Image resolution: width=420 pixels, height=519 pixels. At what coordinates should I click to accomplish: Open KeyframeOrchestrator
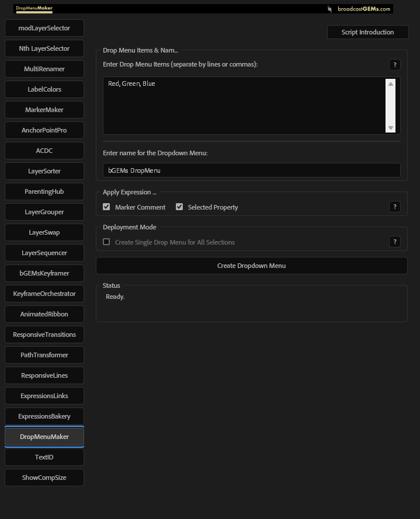(44, 294)
